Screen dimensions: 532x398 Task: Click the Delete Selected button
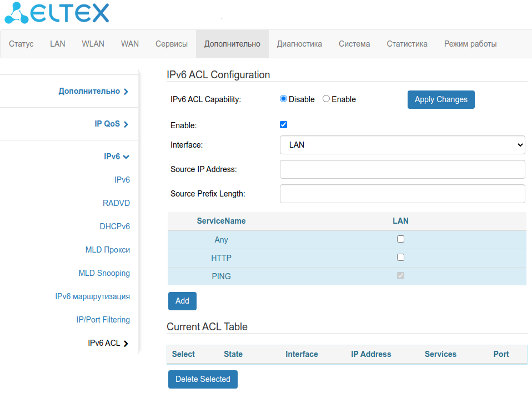point(203,379)
